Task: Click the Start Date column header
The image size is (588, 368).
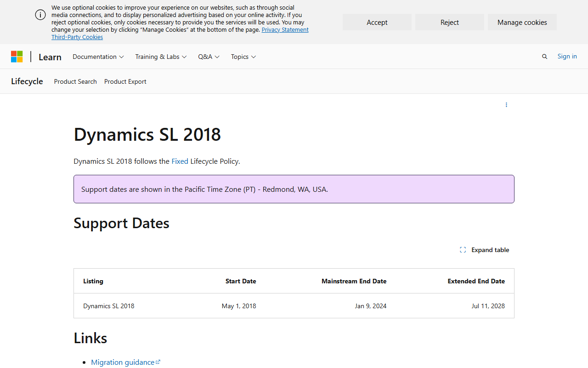Action: click(x=241, y=281)
